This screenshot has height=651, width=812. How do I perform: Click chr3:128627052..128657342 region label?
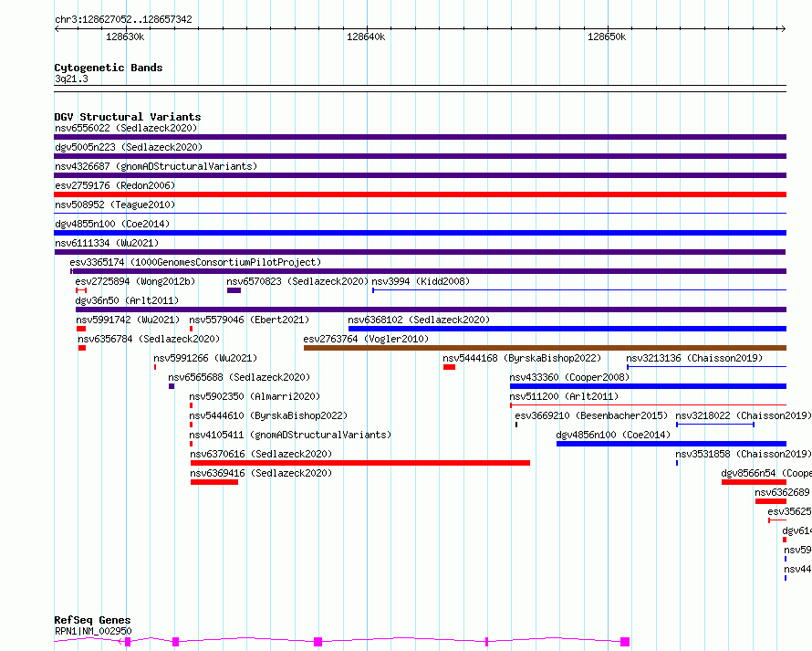(x=123, y=19)
